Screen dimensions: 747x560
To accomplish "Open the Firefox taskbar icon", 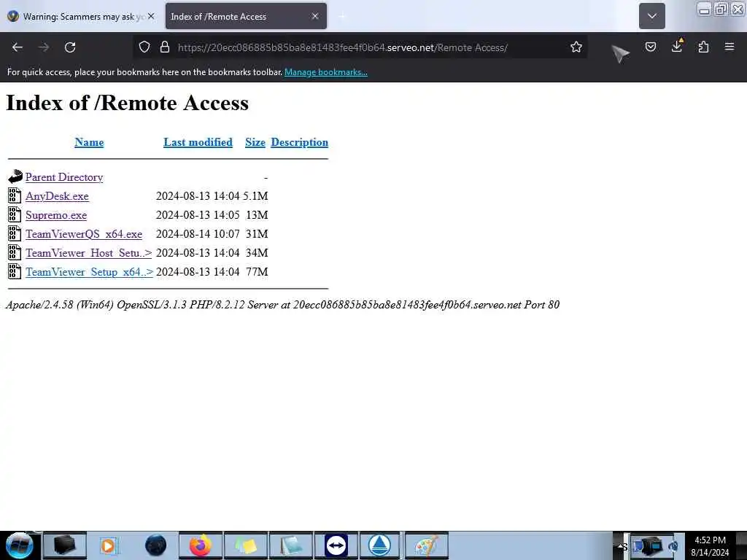I will click(201, 545).
